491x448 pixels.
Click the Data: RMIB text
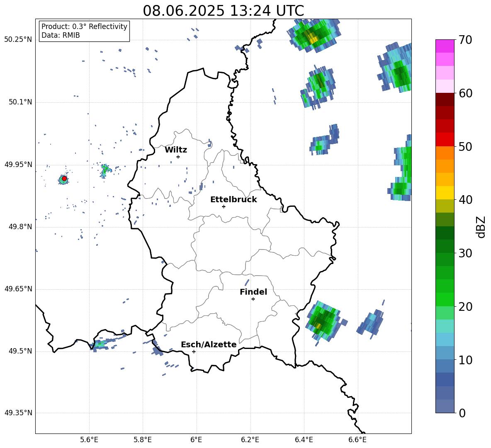pos(61,35)
